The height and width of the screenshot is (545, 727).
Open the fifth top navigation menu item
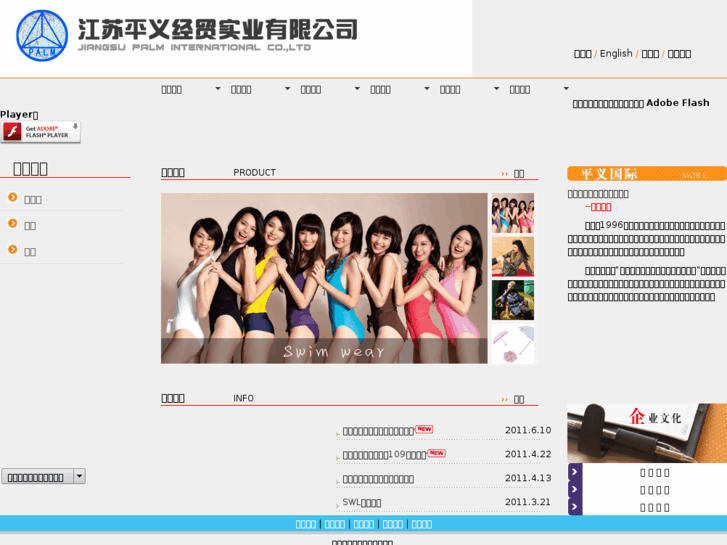coord(450,90)
